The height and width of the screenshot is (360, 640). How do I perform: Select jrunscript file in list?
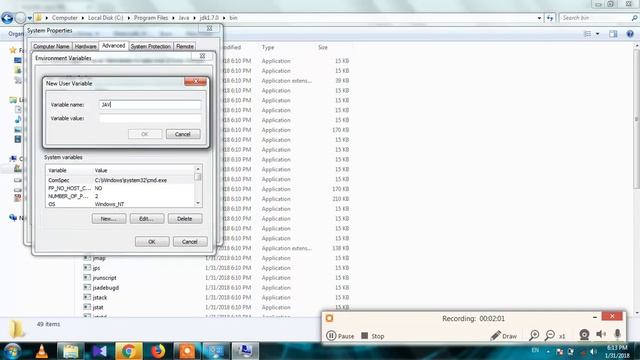coord(104,278)
